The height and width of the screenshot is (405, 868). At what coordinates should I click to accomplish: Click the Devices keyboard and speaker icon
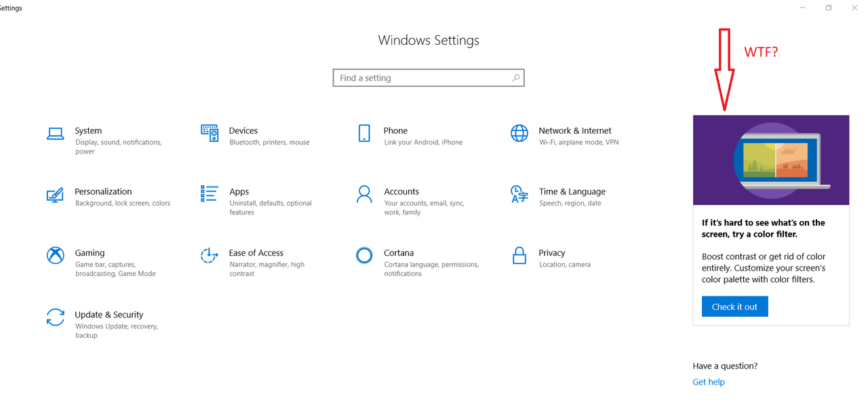point(210,133)
